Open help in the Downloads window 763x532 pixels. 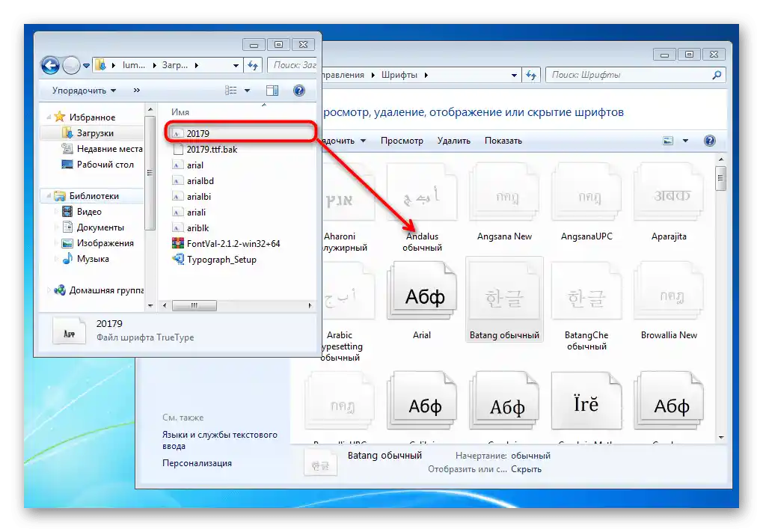[x=298, y=91]
